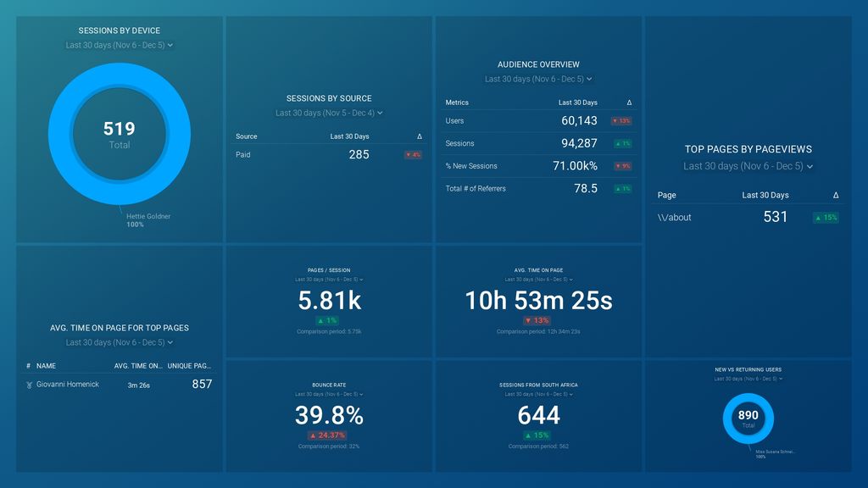Click the red 24.37% badge under Bounce Rate

[328, 435]
